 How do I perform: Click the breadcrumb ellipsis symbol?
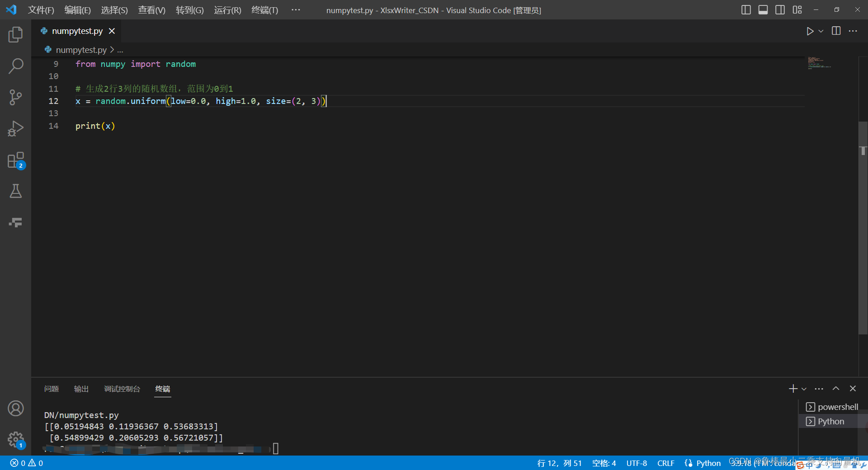(120, 50)
